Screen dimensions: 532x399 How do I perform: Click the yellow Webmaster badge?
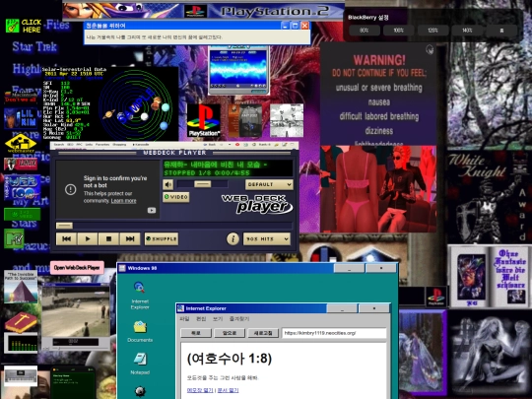tap(21, 143)
